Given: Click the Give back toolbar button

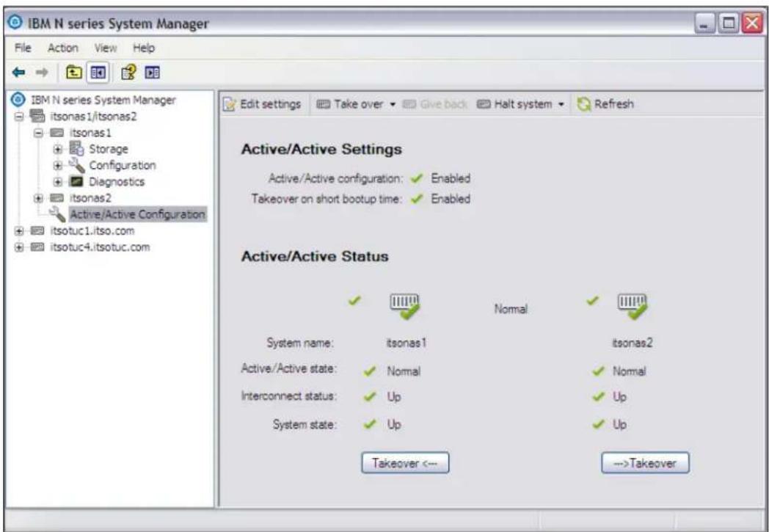Looking at the screenshot, I should pyautogui.click(x=434, y=104).
